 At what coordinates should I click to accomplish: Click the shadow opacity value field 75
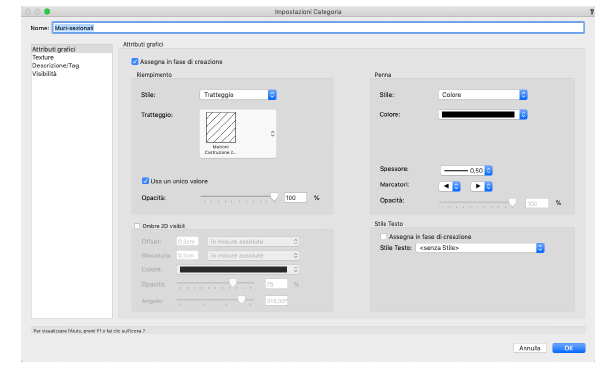pyautogui.click(x=276, y=284)
